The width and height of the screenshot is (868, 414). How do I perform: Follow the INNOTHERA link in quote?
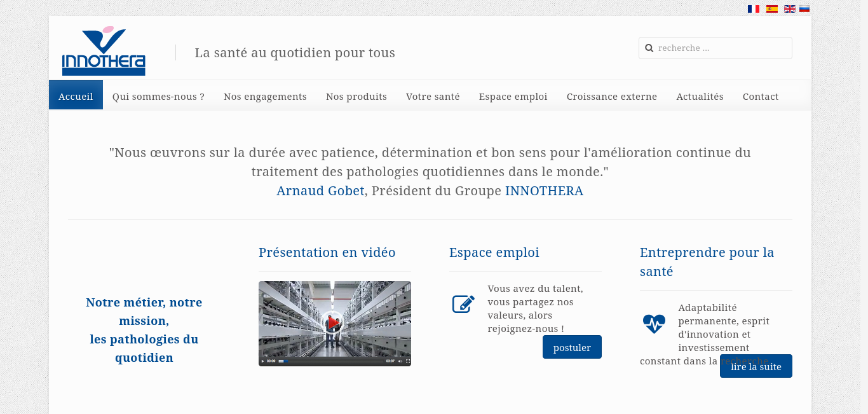click(544, 191)
